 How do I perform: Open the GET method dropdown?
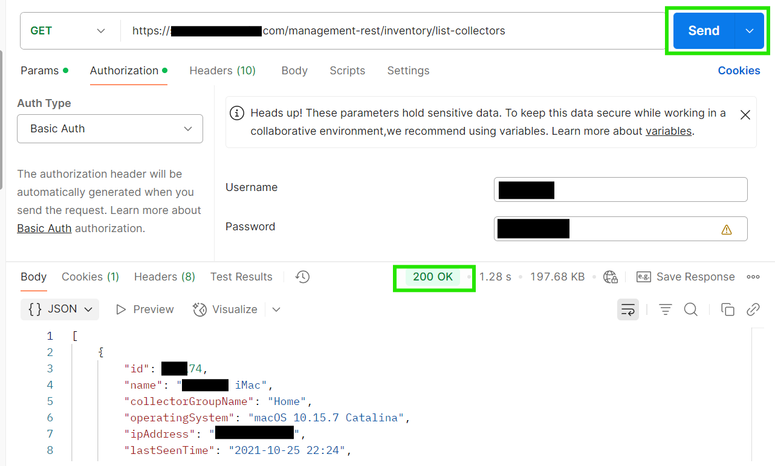[x=68, y=31]
